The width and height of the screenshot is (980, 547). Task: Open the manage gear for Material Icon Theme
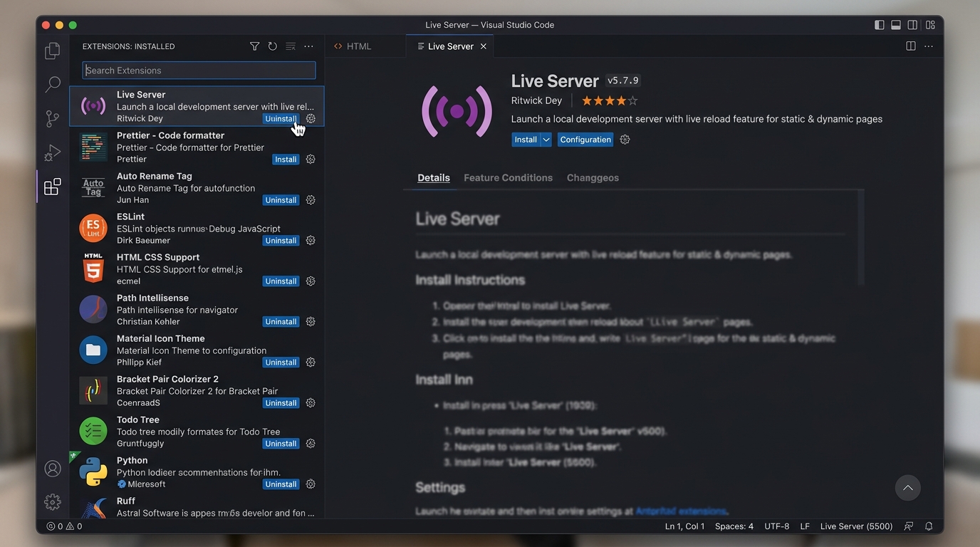tap(311, 363)
